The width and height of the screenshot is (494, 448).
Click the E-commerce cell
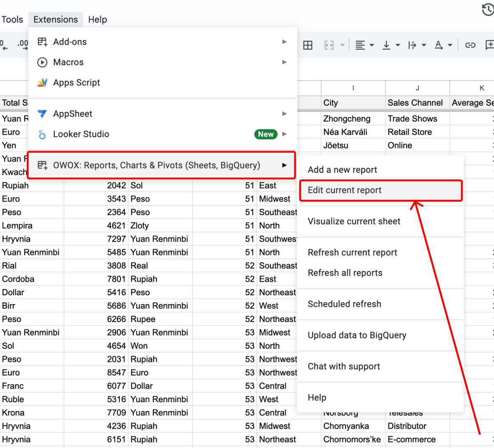pos(418,440)
